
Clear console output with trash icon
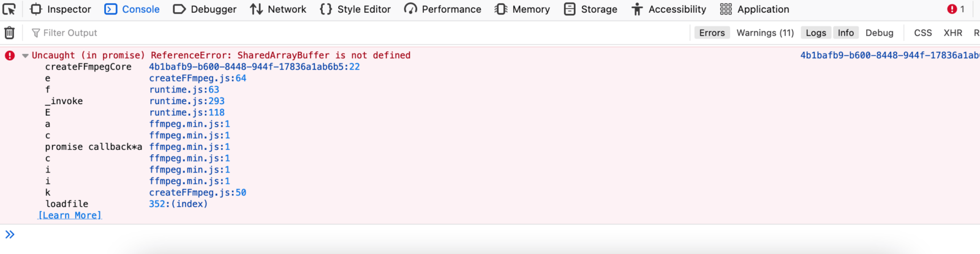click(9, 33)
